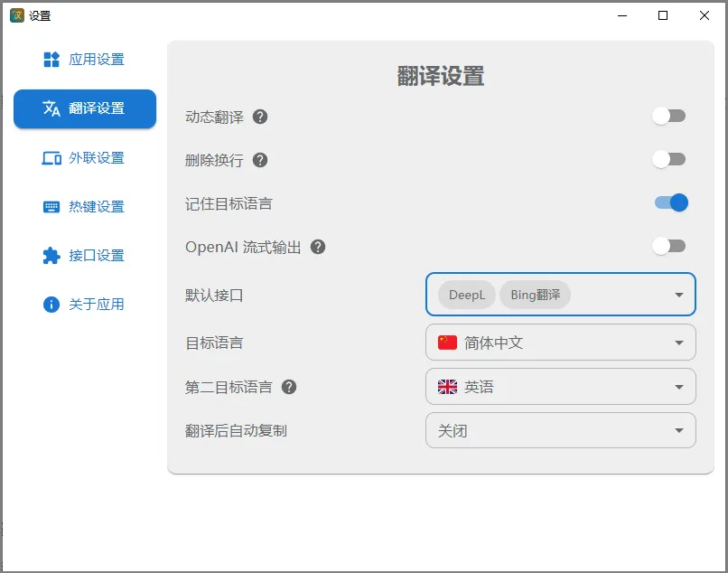Open the 接口设置 tab
Image resolution: width=728 pixels, height=573 pixels.
click(x=85, y=256)
